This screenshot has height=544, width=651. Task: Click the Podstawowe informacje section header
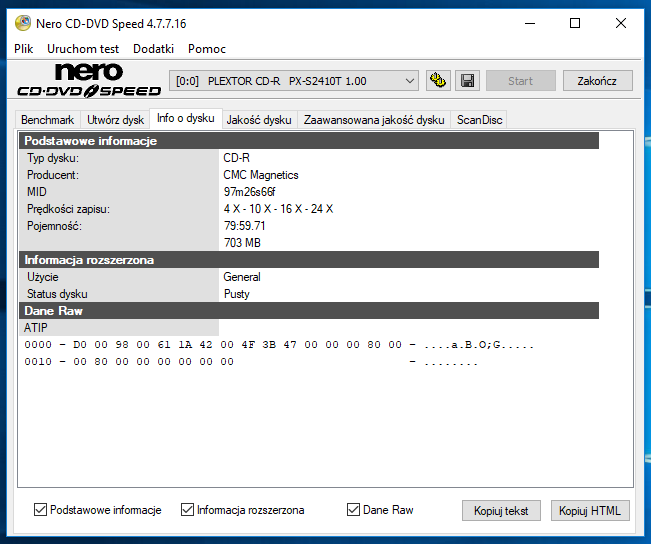pyautogui.click(x=309, y=141)
